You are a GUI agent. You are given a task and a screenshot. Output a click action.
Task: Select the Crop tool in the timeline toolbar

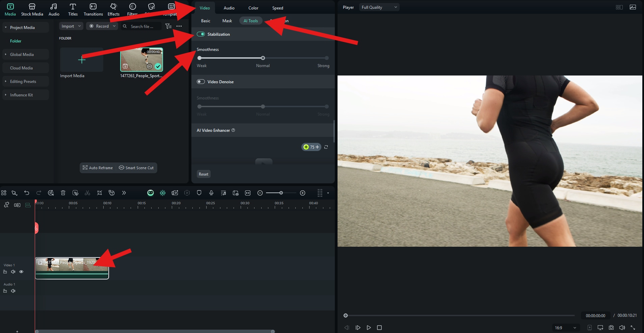point(100,193)
